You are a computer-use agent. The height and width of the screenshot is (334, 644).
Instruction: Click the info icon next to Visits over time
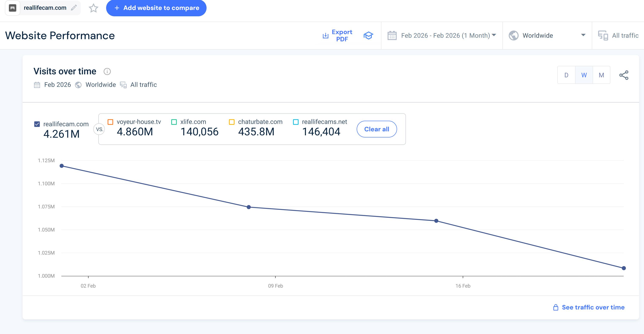(x=107, y=72)
